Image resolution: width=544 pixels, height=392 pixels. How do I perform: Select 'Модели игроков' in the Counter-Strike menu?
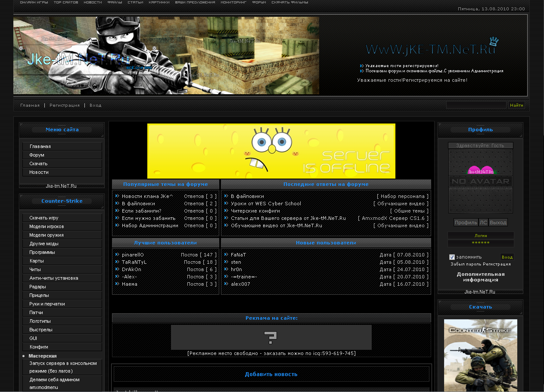(x=62, y=226)
